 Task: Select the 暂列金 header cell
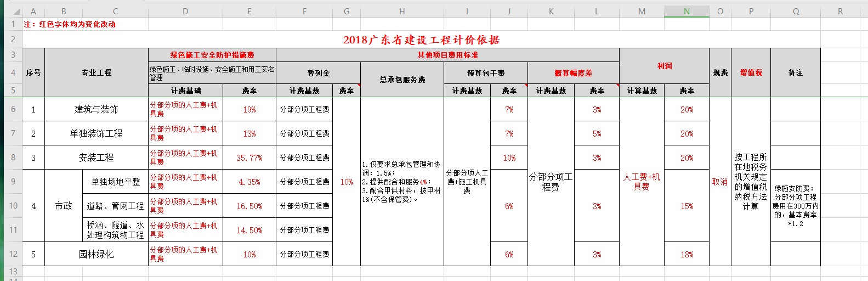point(319,73)
